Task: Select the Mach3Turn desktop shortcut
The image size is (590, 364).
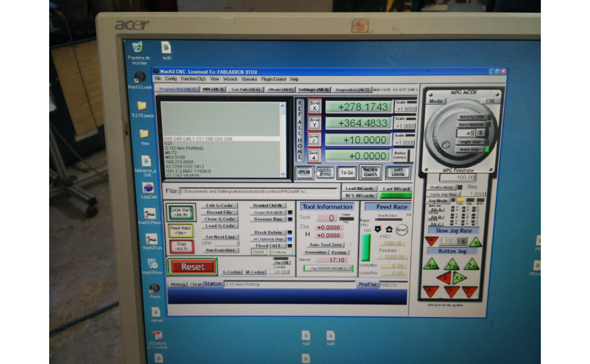Action: coord(151,242)
